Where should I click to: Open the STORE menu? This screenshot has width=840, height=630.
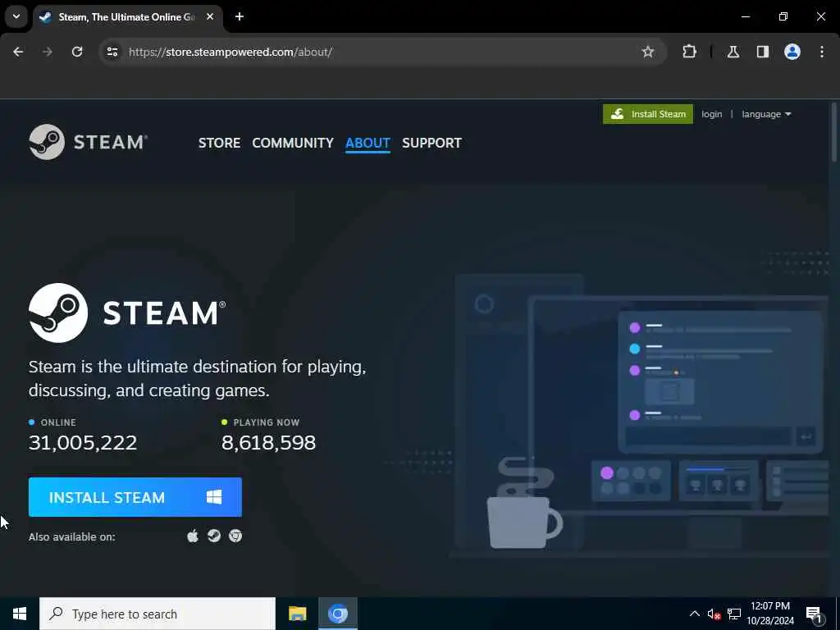(219, 143)
